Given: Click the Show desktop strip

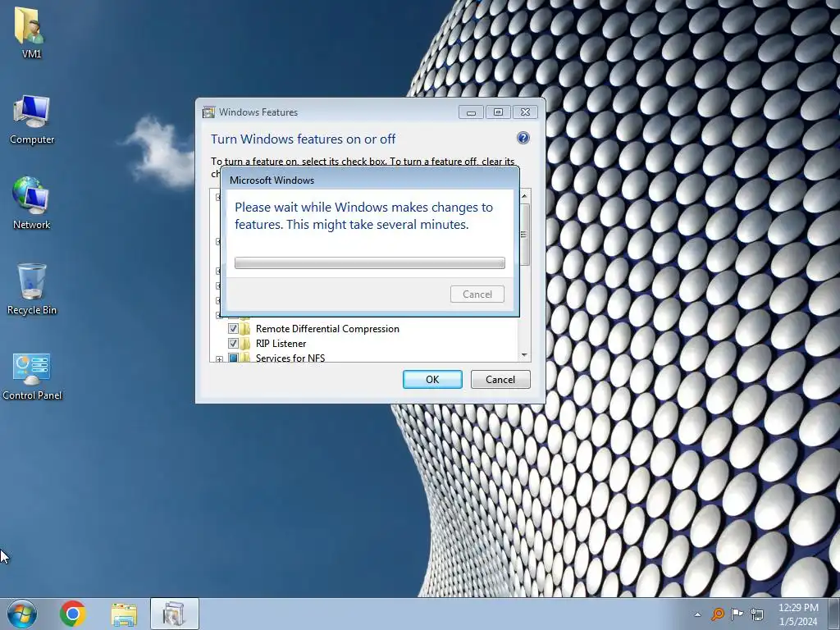Looking at the screenshot, I should coord(834,614).
